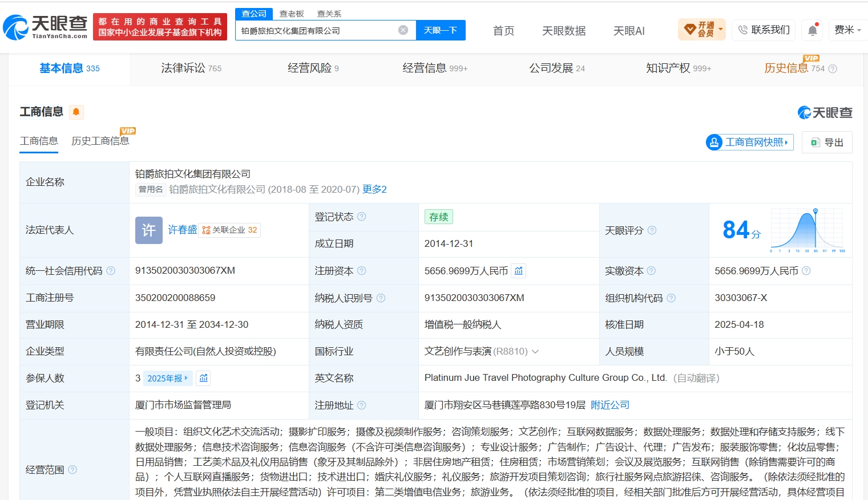Screen dimensions: 868x500
Task: Expand the 开通会员 VIP dropdown
Action: [x=701, y=30]
